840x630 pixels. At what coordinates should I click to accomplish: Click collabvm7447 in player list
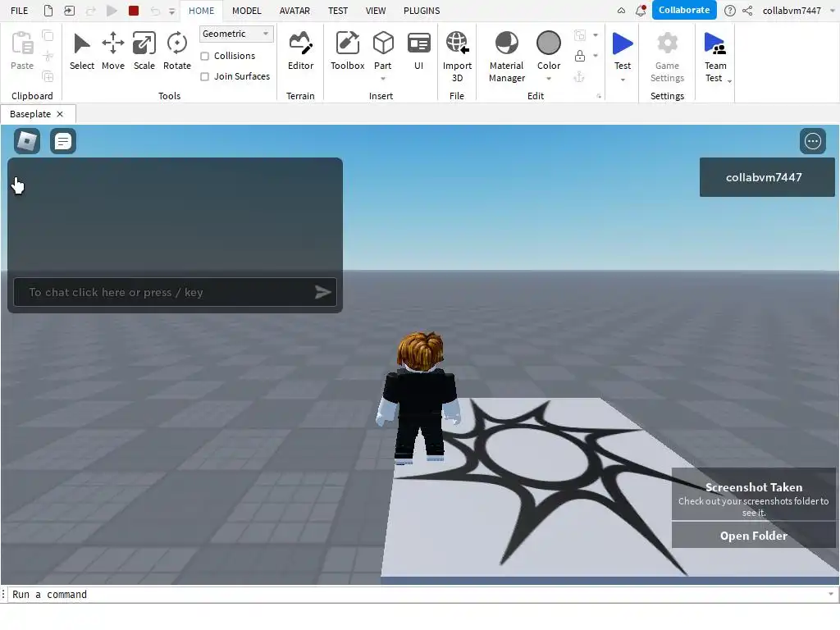767,177
